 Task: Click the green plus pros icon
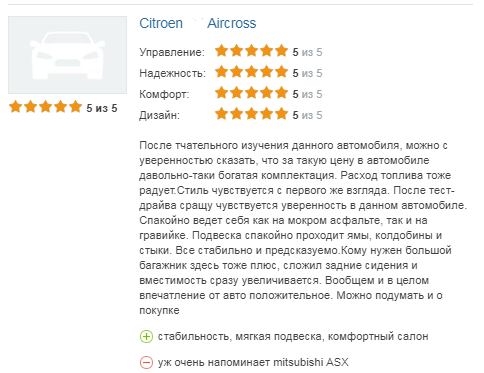(x=146, y=336)
